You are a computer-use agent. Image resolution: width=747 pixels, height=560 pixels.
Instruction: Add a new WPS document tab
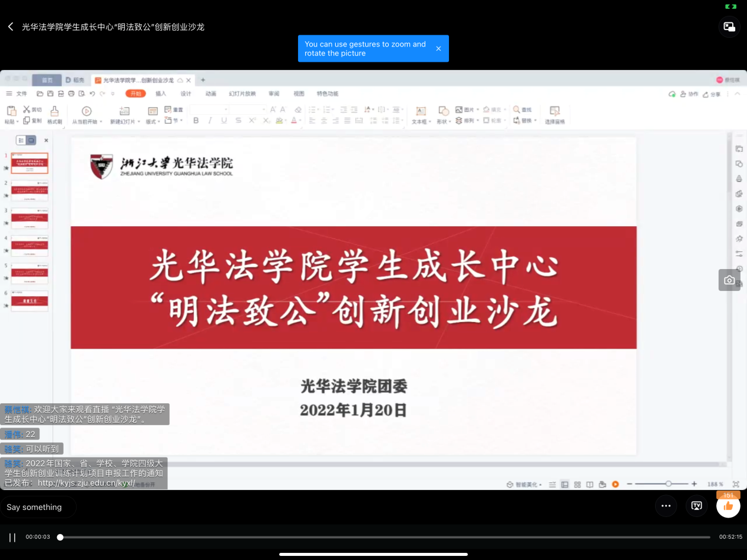203,80
